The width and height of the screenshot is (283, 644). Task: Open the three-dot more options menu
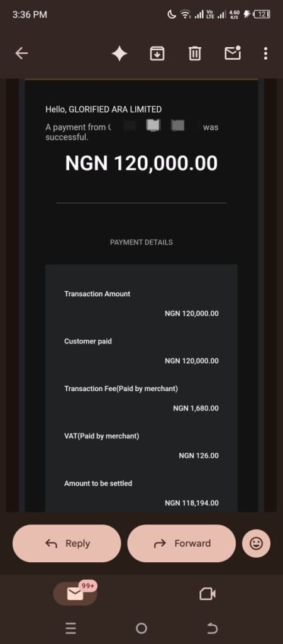266,53
